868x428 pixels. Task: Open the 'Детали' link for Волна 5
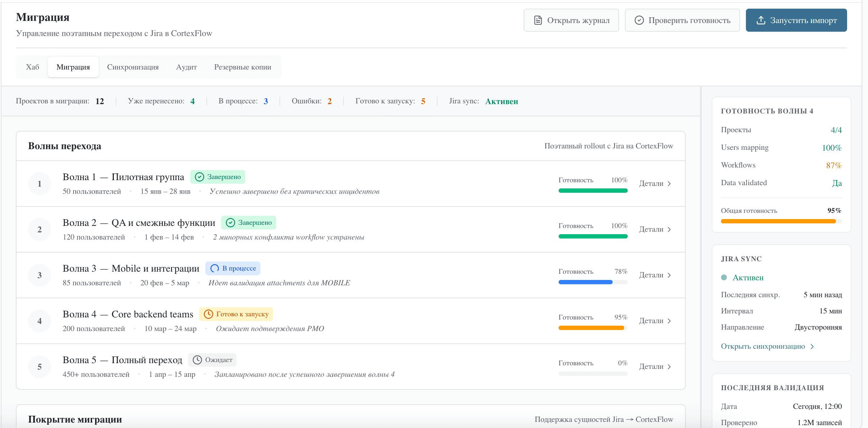pyautogui.click(x=656, y=366)
